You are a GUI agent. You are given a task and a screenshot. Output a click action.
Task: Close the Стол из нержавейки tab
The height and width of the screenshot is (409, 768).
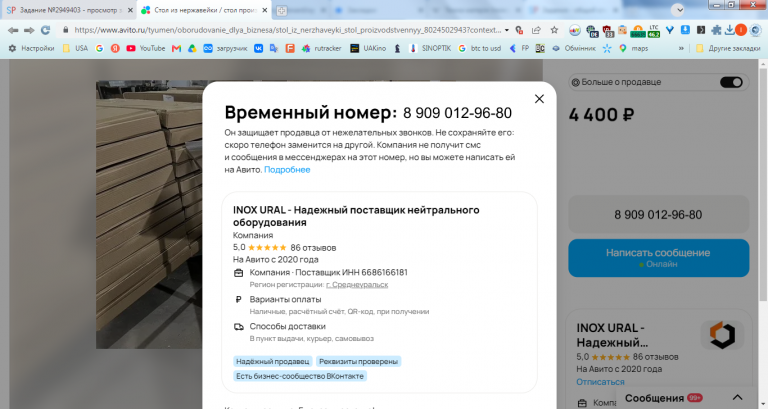pyautogui.click(x=264, y=10)
